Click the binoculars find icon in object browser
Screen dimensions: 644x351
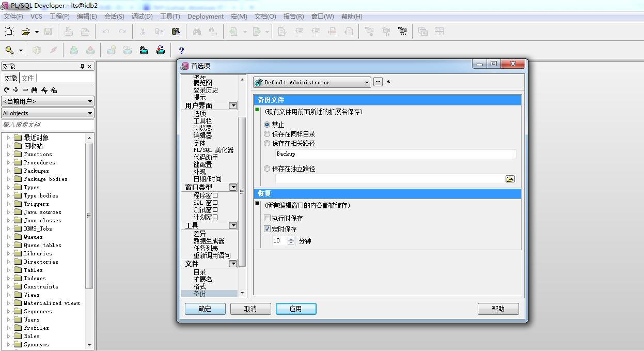coord(35,90)
